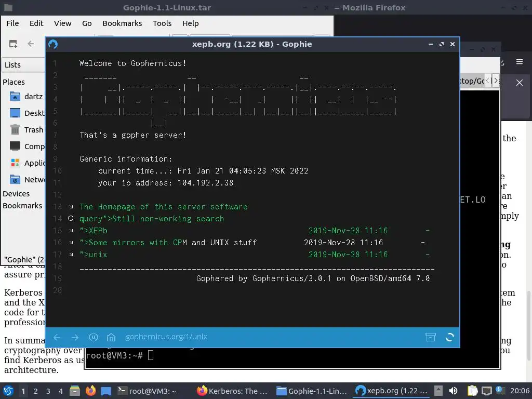532x399 pixels.
Task: Select Computer in file manager Places
Action: 27,146
